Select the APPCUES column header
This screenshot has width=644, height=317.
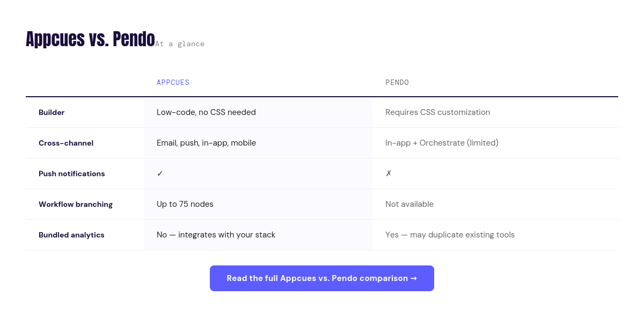pyautogui.click(x=173, y=82)
